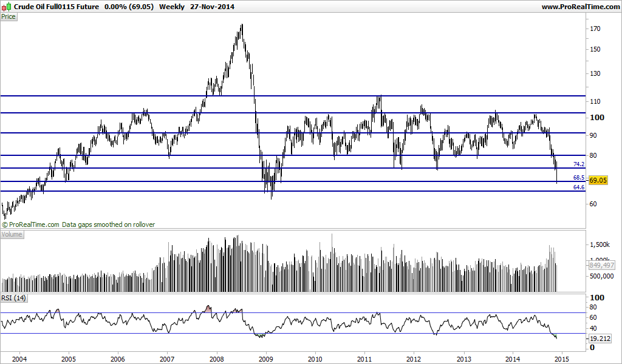Image resolution: width=622 pixels, height=364 pixels.
Task: Click the 27-Nov-2014 date text
Action: (x=212, y=7)
